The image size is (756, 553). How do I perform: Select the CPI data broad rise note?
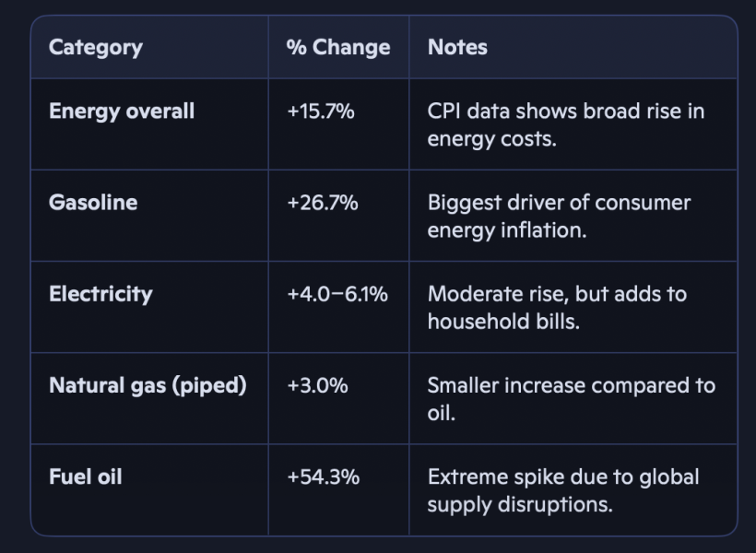click(565, 124)
